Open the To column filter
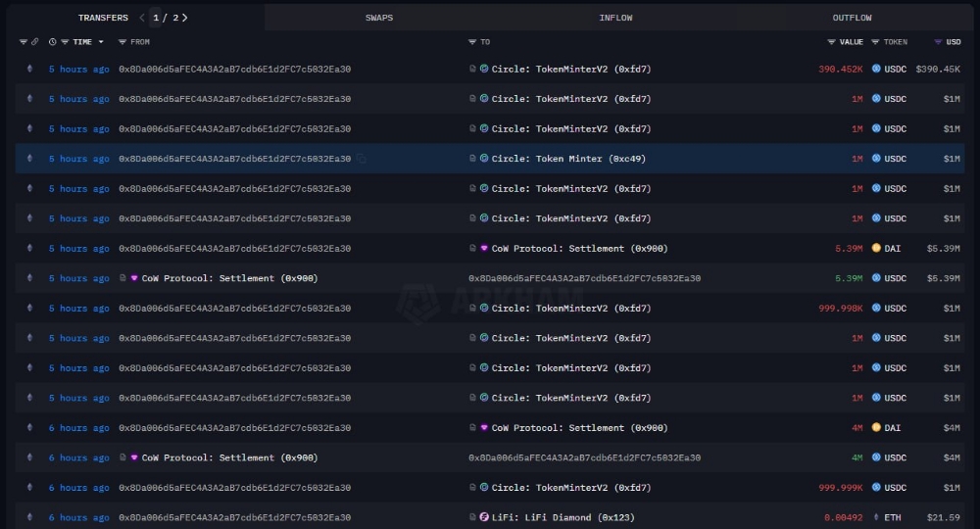 click(472, 42)
